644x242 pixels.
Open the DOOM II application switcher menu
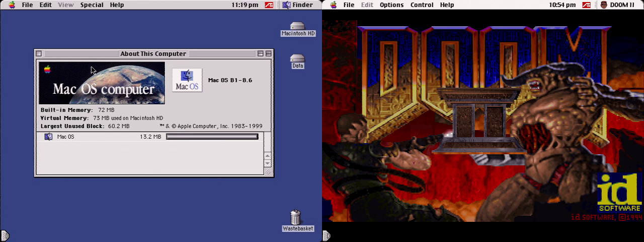(x=617, y=5)
